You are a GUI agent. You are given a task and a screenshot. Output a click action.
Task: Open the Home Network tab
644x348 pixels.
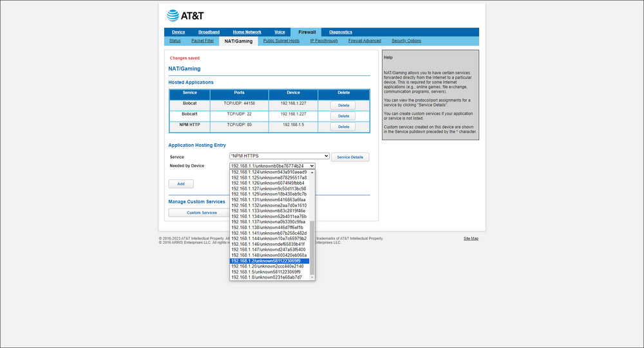(x=247, y=32)
